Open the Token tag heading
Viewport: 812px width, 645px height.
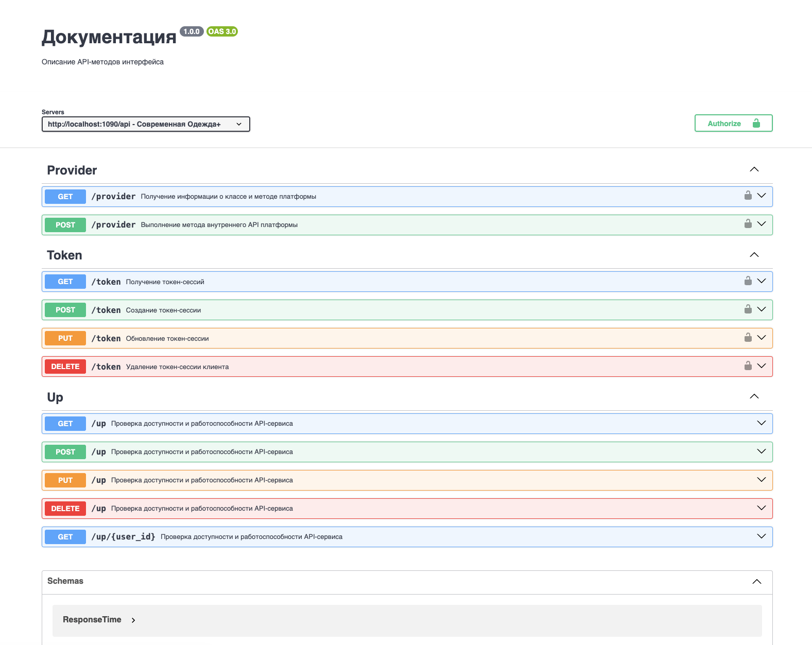tap(64, 255)
